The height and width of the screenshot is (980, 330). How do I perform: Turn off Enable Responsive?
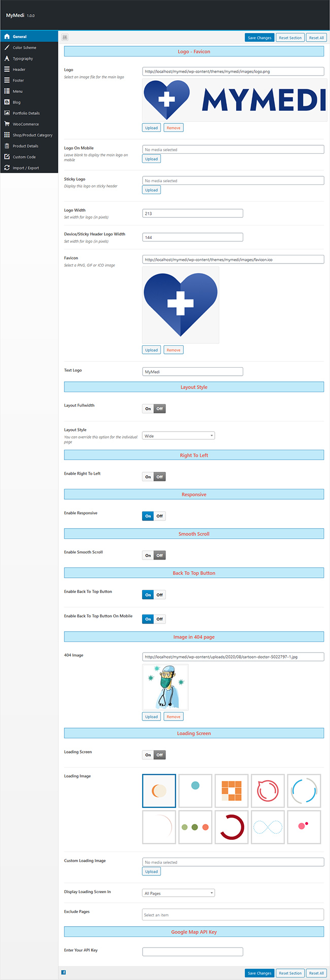tap(159, 516)
